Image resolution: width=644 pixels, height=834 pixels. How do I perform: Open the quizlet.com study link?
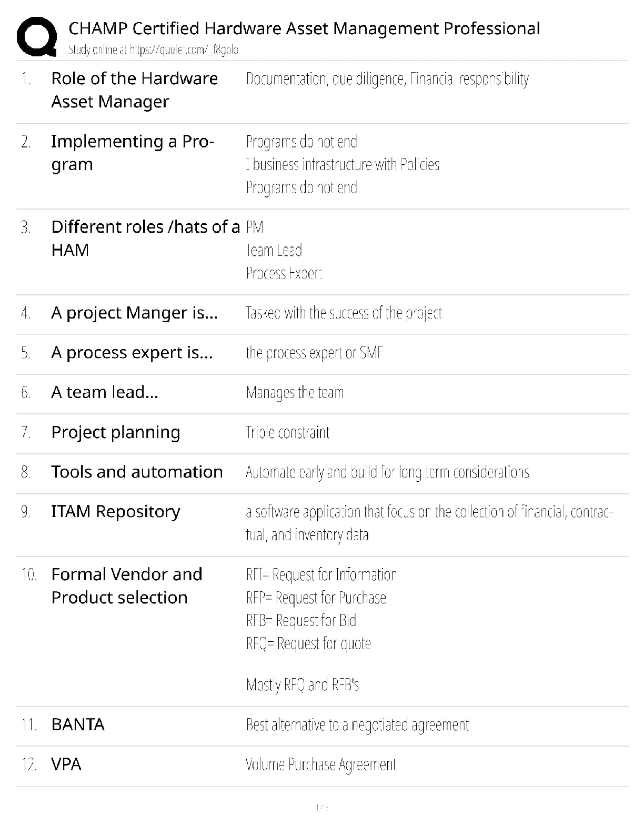pyautogui.click(x=153, y=50)
